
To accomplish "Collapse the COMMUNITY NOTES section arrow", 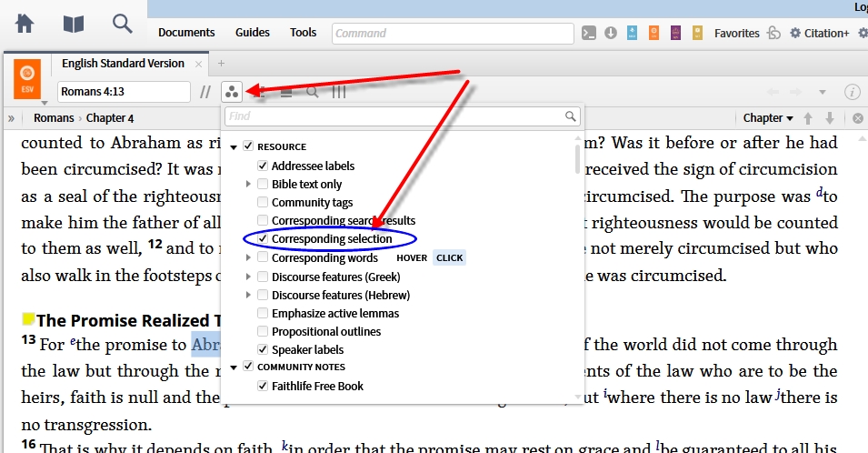I will tap(234, 367).
